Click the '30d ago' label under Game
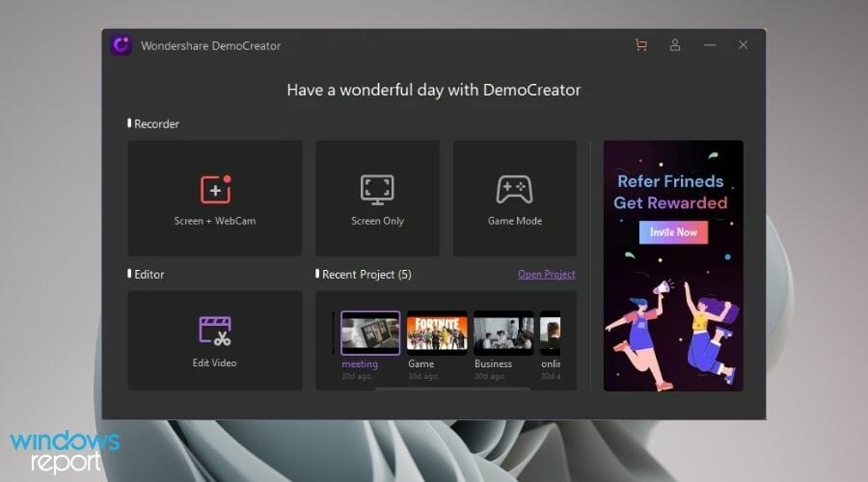Image resolution: width=868 pixels, height=482 pixels. pyautogui.click(x=423, y=376)
